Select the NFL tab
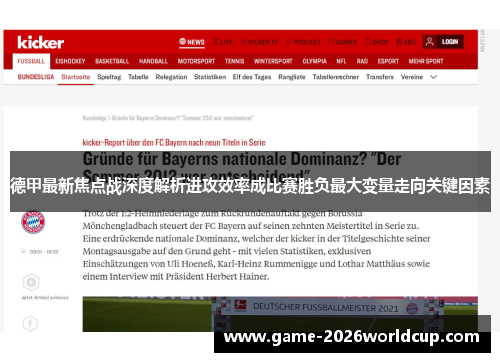Screen dimensions: 500x362 point(341,61)
